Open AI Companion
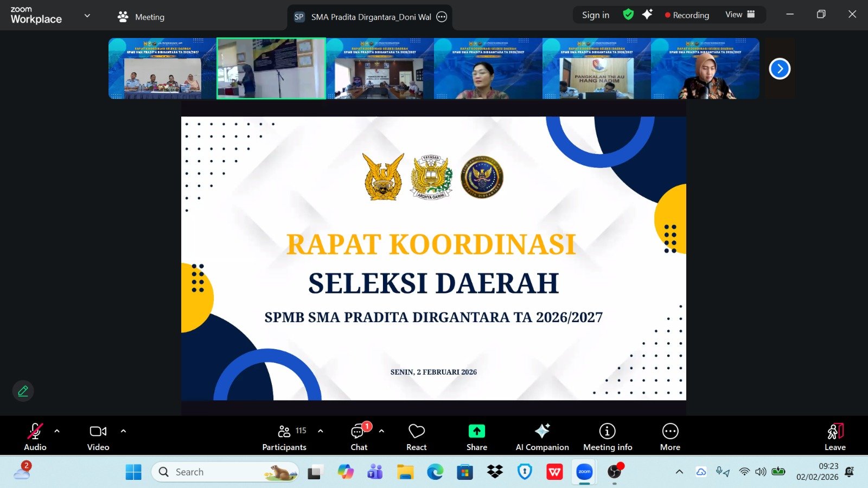This screenshot has height=488, width=868. [x=542, y=436]
